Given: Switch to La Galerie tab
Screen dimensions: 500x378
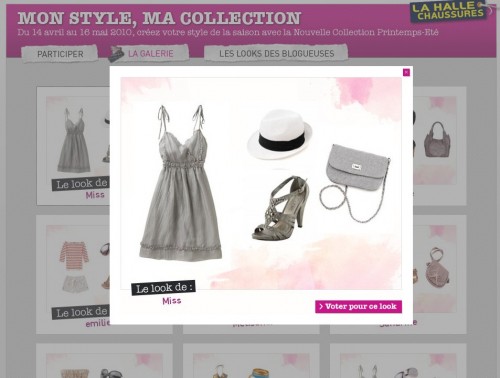Looking at the screenshot, I should 151,53.
